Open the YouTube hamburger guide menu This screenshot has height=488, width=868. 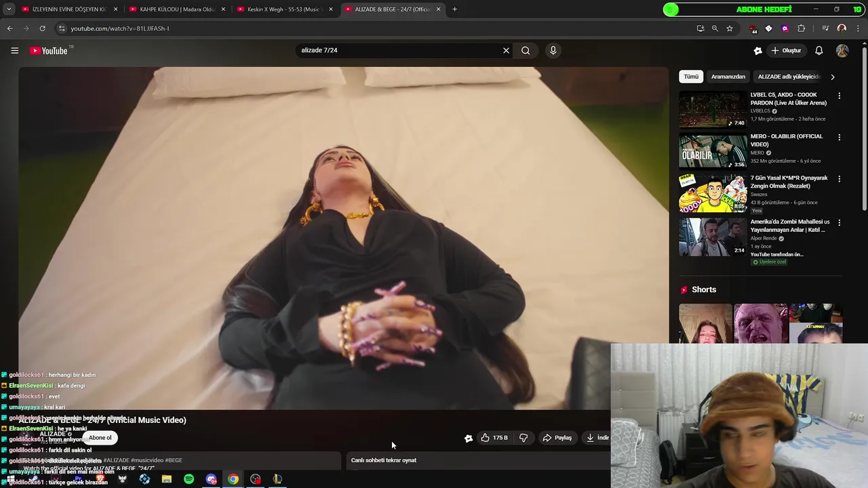[14, 51]
